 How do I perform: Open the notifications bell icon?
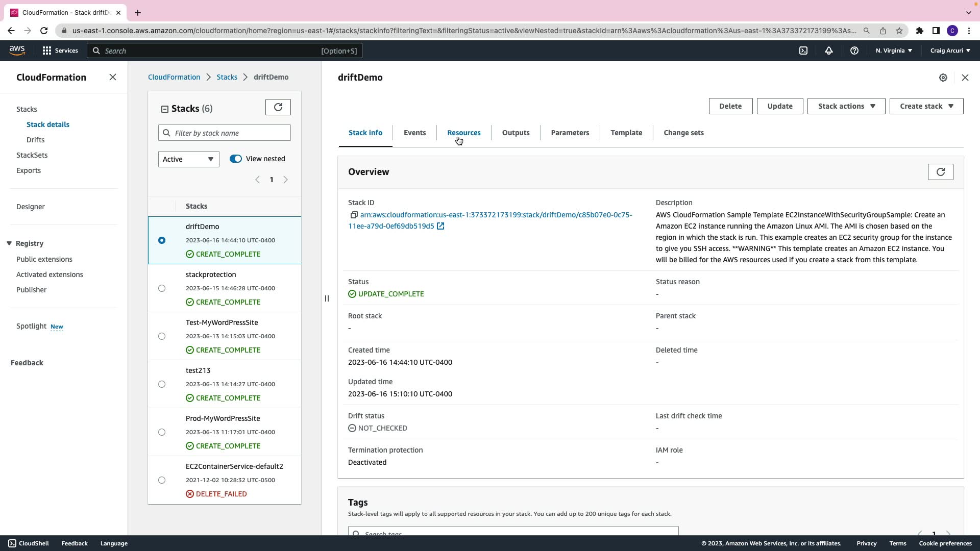(x=829, y=51)
